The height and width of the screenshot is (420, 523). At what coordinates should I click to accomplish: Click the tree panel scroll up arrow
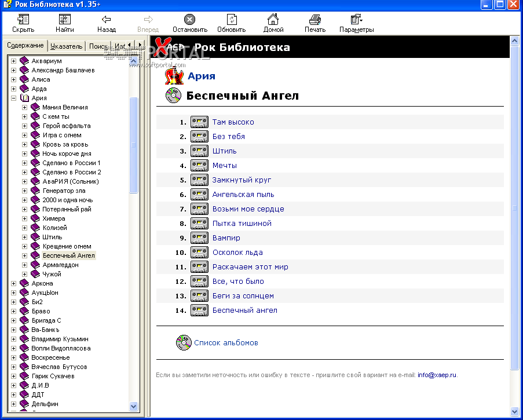[133, 61]
